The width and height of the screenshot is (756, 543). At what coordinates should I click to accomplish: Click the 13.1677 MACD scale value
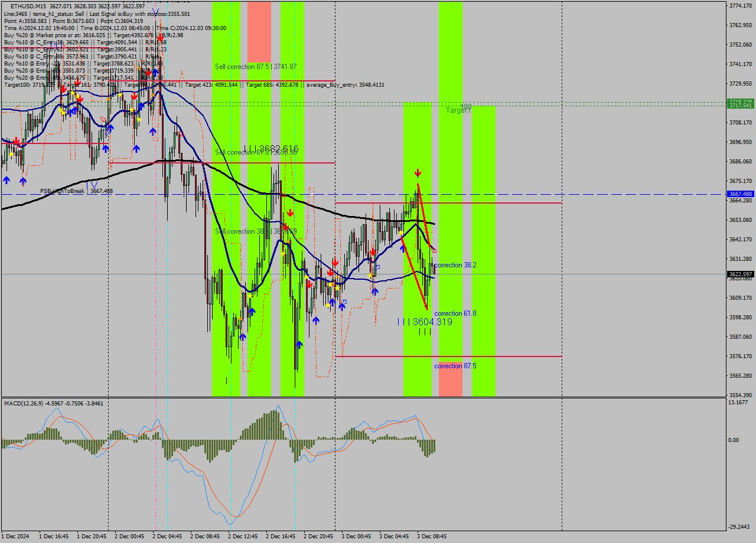tap(738, 403)
